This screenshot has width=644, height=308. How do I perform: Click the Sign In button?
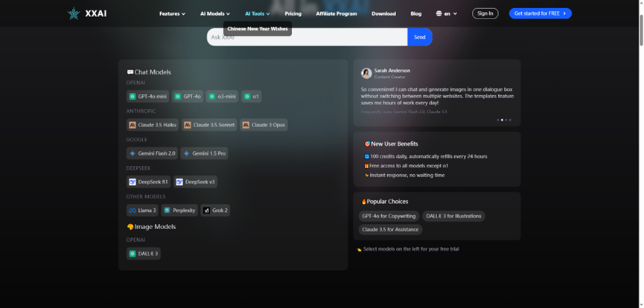[x=485, y=13]
